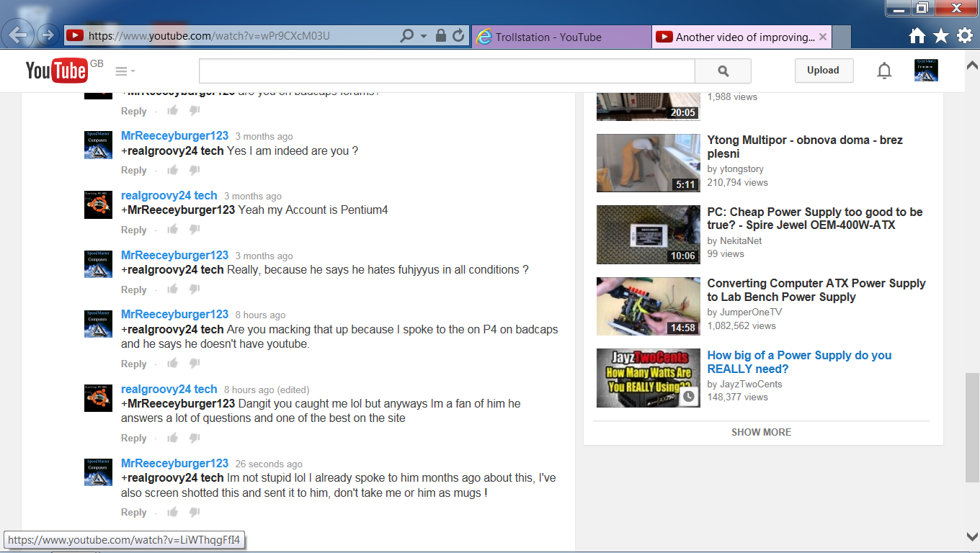Open MrReeceyburger123 profile on 26 seconds ago comment
Image resolution: width=980 pixels, height=553 pixels.
click(x=174, y=463)
